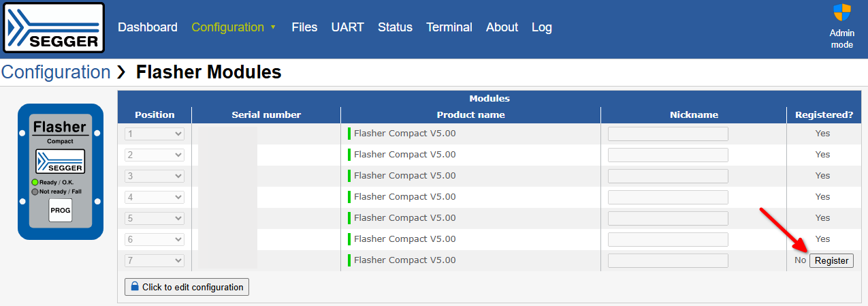Click the 'Nickname' column header
The image size is (868, 306).
pos(694,114)
